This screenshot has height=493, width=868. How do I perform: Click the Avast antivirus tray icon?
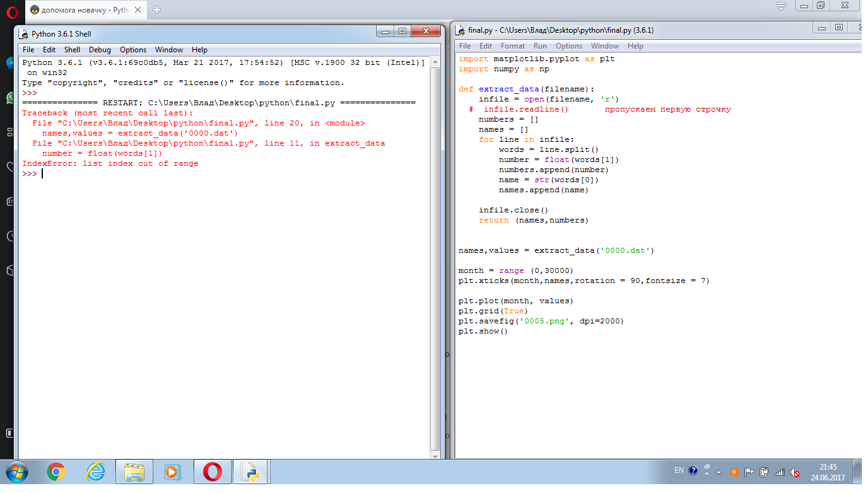pos(734,472)
